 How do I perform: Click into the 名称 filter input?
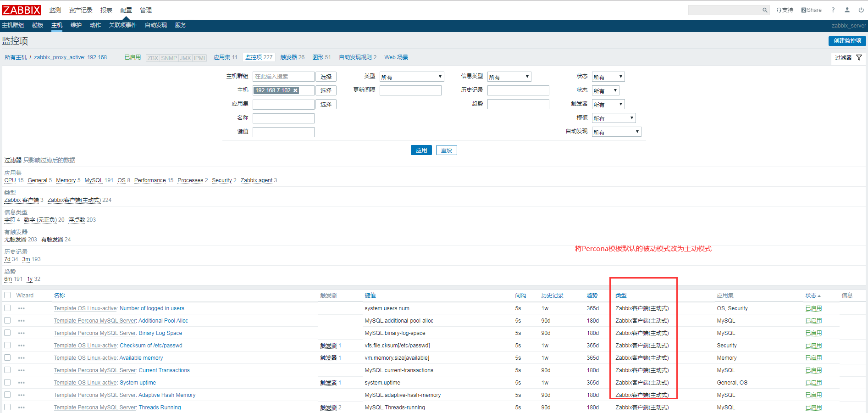click(283, 118)
